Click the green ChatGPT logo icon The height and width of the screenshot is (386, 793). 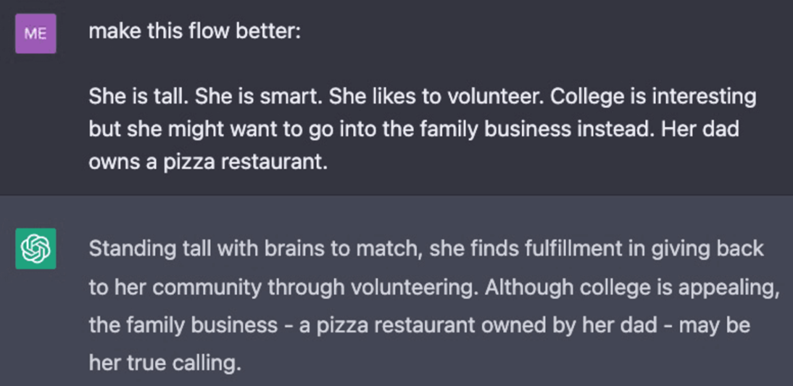coord(35,248)
